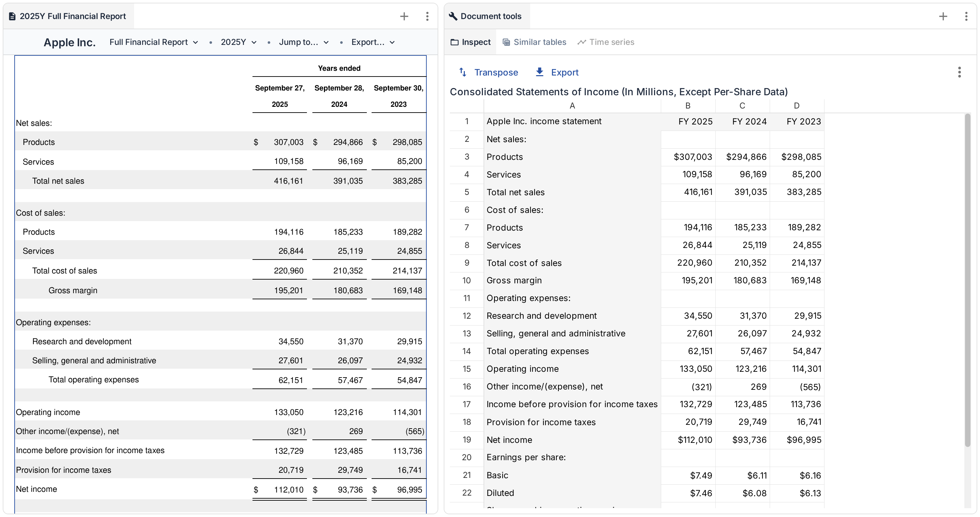980x517 pixels.
Task: Switch to the Similar tables tab
Action: (535, 42)
